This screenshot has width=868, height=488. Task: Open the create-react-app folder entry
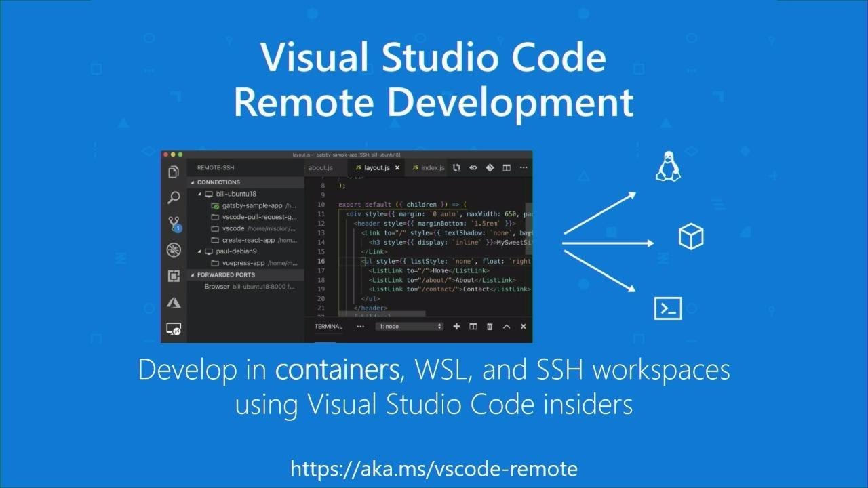253,240
